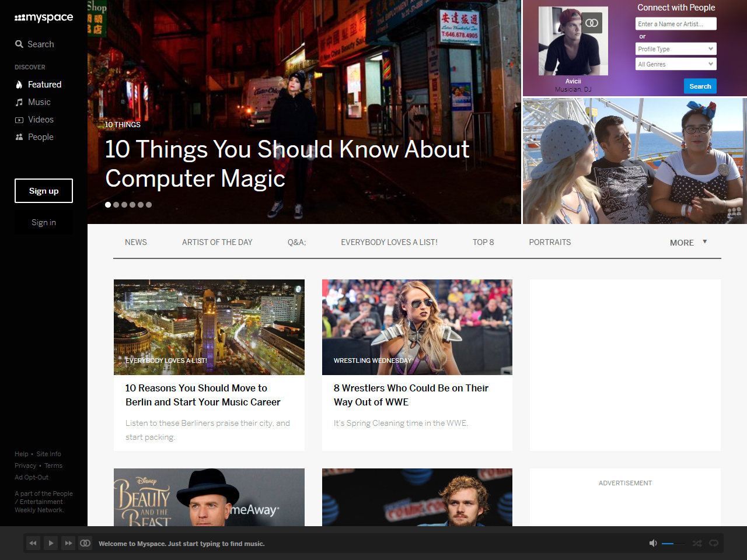
Task: Toggle shuffle in the player bar
Action: pos(697,543)
